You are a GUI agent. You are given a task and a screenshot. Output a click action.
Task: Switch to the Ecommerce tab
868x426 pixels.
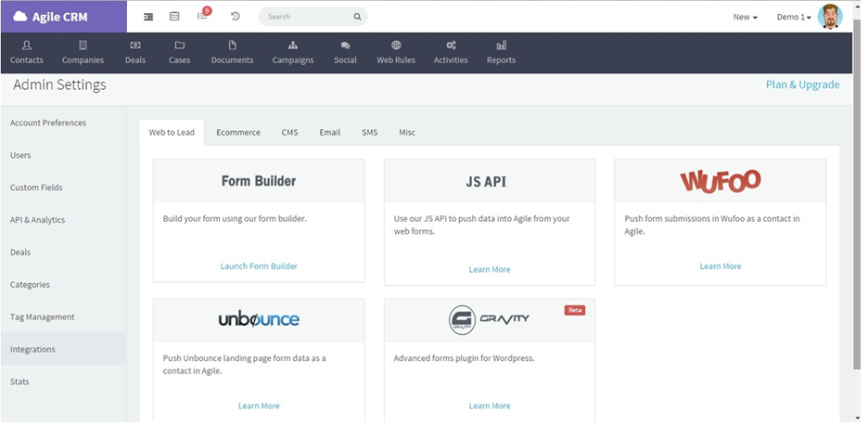coord(238,133)
